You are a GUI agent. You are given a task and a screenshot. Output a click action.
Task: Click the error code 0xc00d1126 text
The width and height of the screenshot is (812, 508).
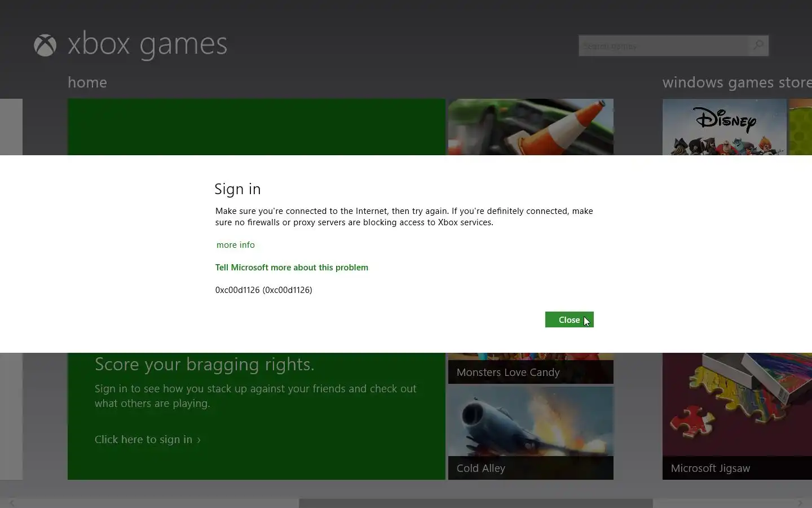pyautogui.click(x=263, y=290)
